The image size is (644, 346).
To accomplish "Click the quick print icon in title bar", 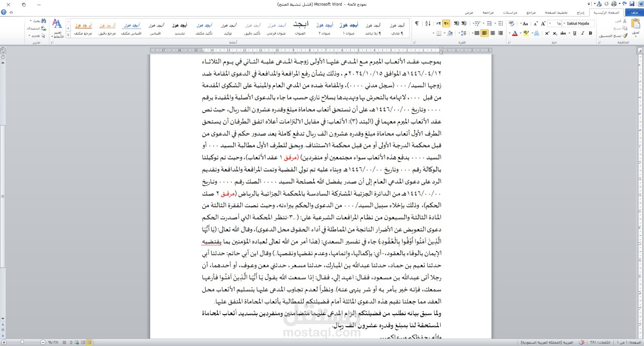I will click(x=613, y=4).
